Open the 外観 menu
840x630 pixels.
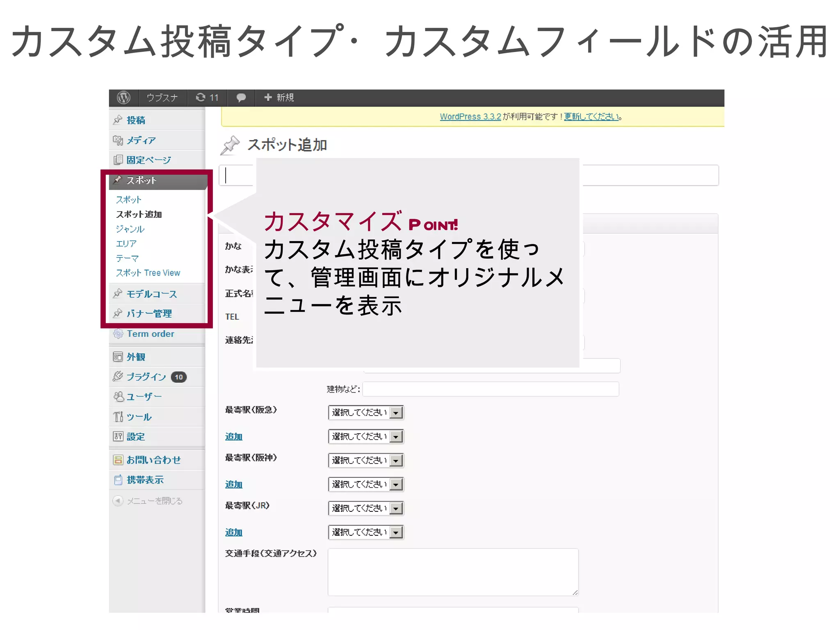pos(136,357)
